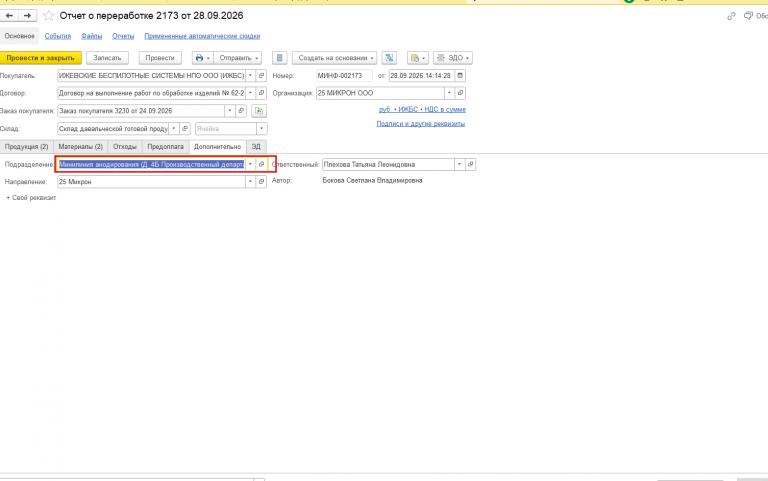Viewport: 768px width, 481px height.
Task: Expand the Покупатель dropdown list
Action: tap(250, 76)
